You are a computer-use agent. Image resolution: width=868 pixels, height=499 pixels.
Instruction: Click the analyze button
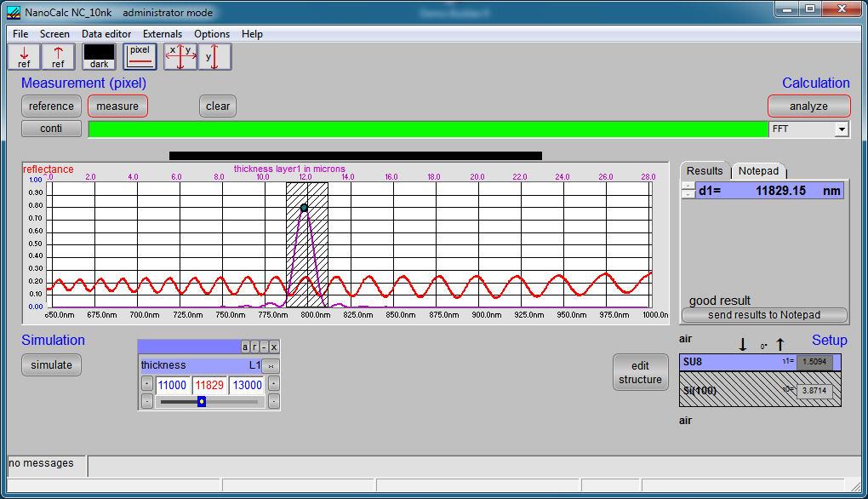pos(808,106)
